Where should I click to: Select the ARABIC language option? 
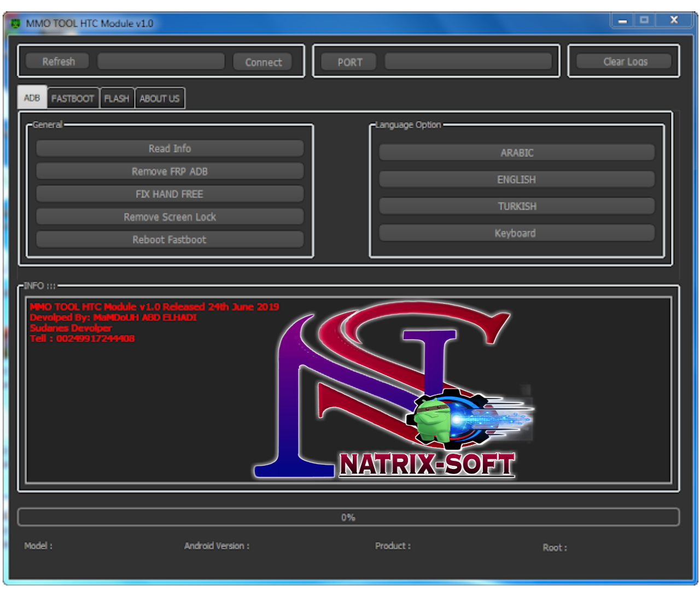coord(517,153)
